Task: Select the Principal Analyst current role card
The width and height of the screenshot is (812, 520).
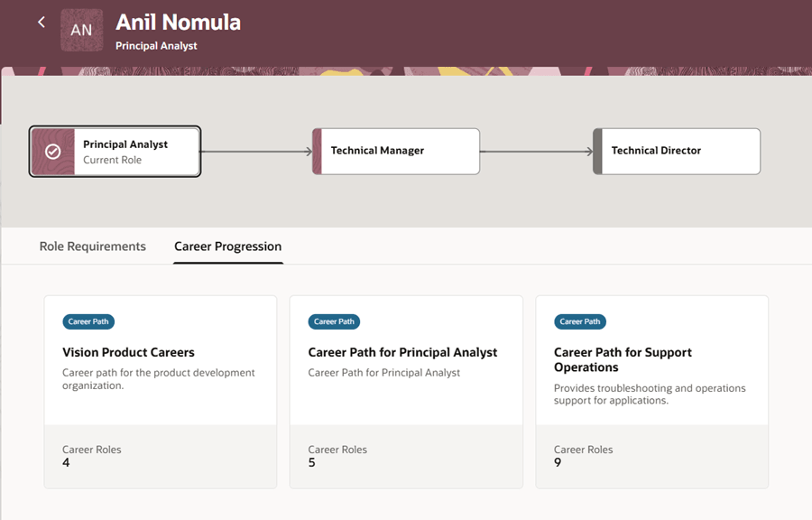Action: [x=115, y=151]
